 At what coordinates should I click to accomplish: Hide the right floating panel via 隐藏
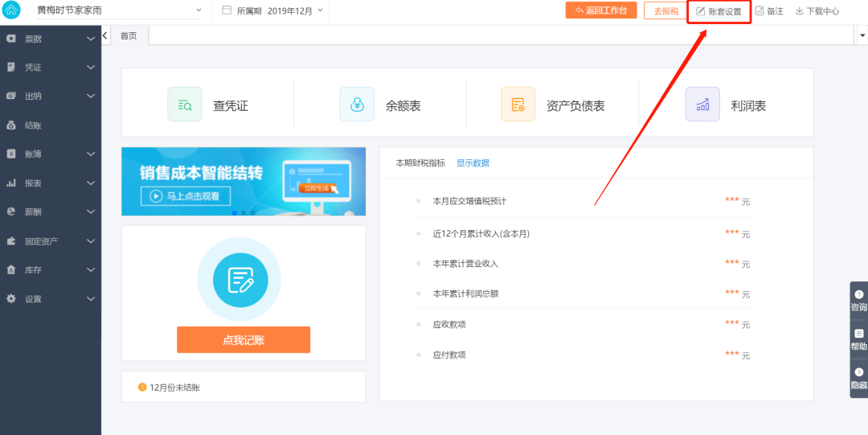point(859,379)
